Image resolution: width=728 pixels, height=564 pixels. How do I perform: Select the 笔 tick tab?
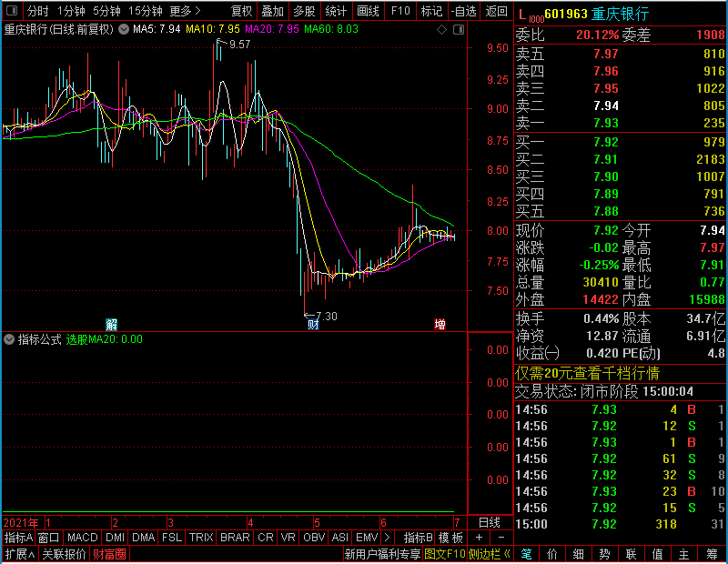527,554
